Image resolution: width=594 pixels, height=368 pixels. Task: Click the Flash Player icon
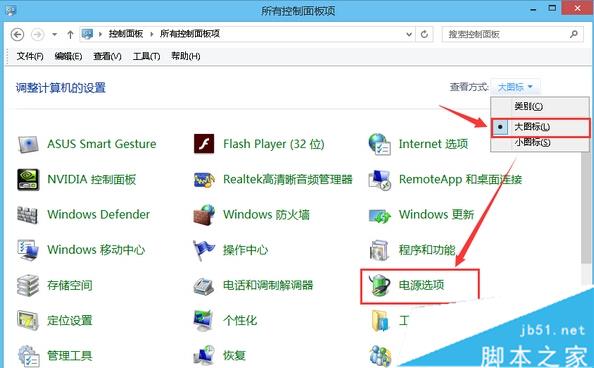(x=204, y=144)
